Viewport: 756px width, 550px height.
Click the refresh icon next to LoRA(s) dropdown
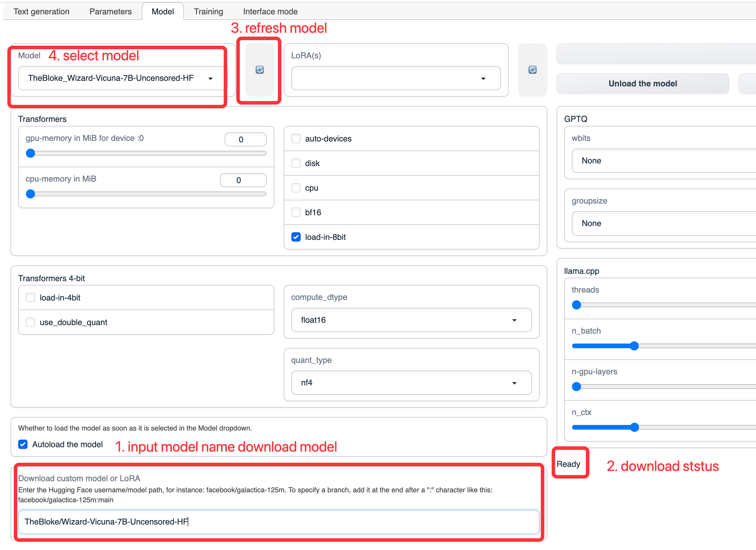(x=532, y=70)
